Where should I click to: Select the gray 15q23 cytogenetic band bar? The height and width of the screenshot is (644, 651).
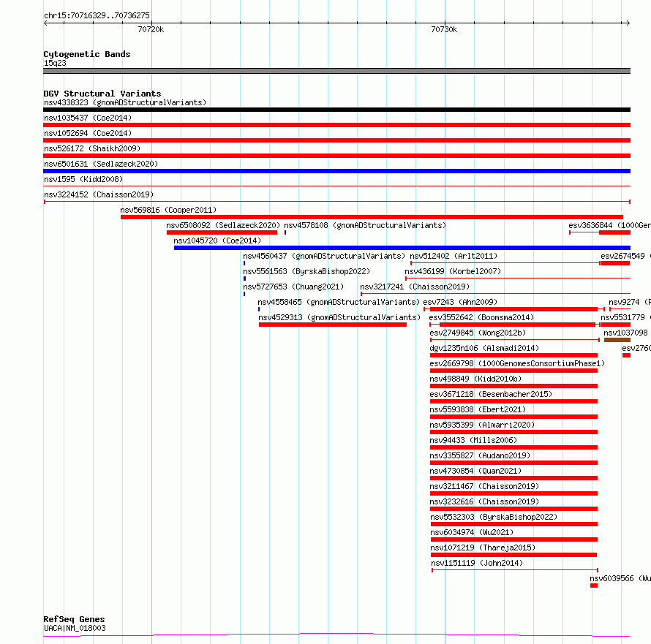pyautogui.click(x=336, y=71)
